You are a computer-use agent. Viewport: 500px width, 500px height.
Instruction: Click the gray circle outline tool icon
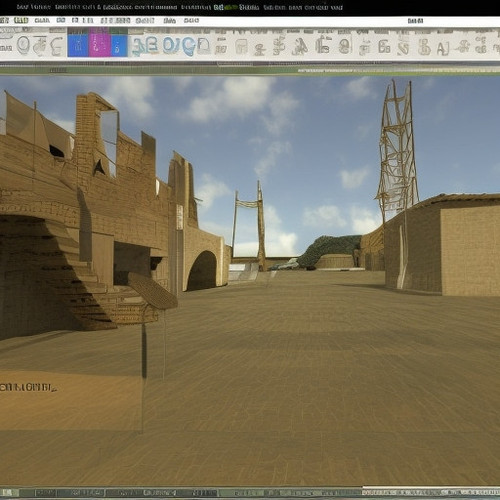pos(23,45)
